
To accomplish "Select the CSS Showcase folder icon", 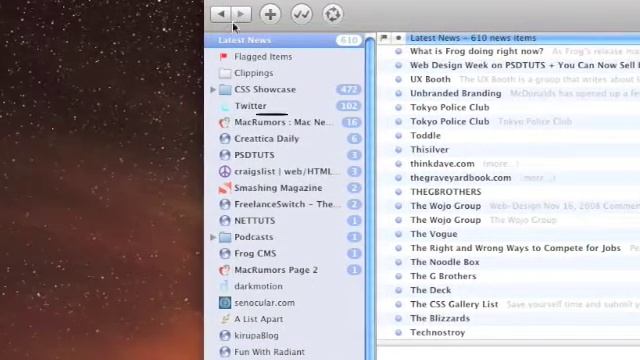I will 225,89.
